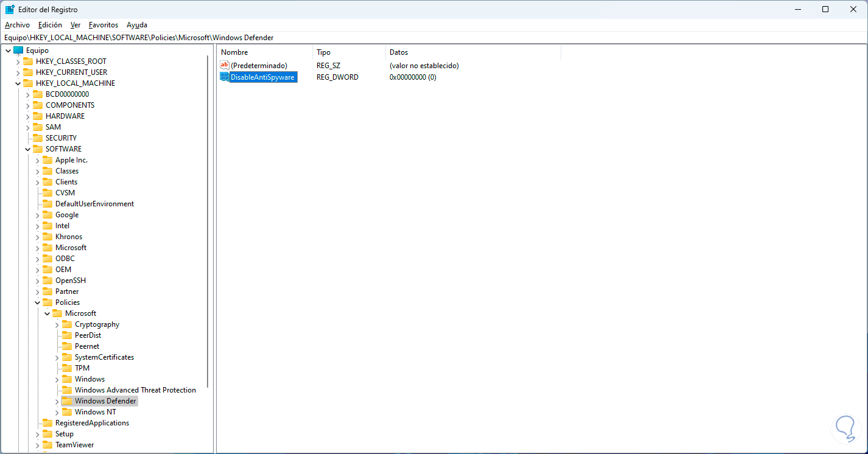Image resolution: width=868 pixels, height=454 pixels.
Task: Select the ODBC key
Action: (65, 259)
